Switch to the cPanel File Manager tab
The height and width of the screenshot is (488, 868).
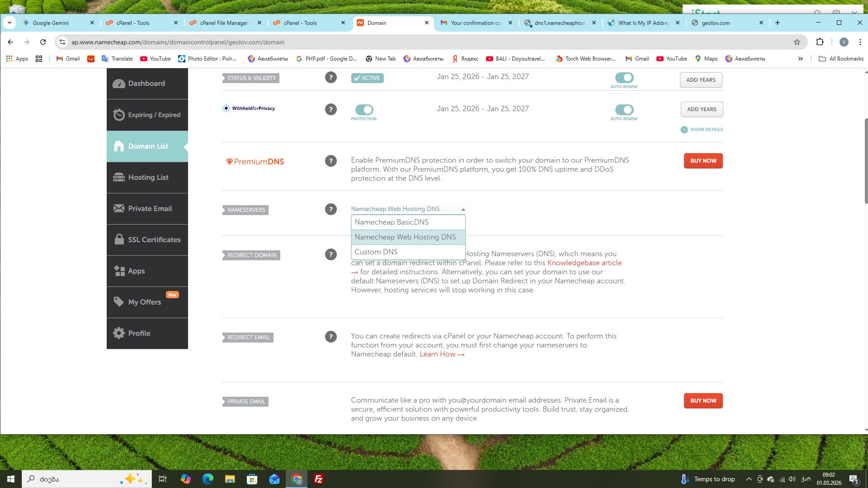[x=224, y=23]
